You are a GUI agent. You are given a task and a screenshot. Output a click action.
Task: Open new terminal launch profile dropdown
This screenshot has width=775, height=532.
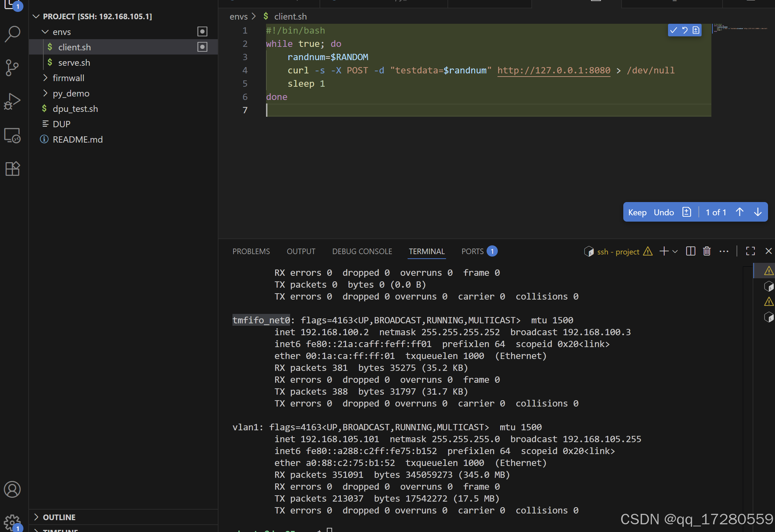point(675,251)
